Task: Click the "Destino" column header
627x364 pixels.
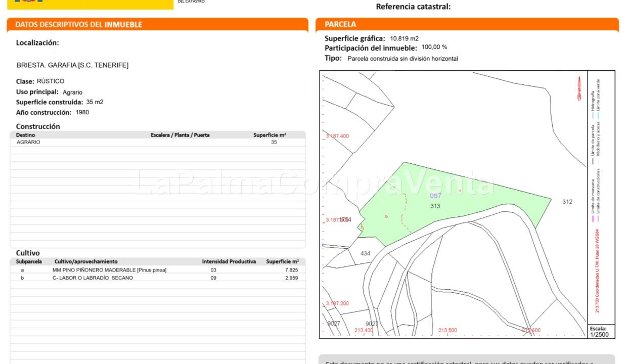Action: point(26,135)
